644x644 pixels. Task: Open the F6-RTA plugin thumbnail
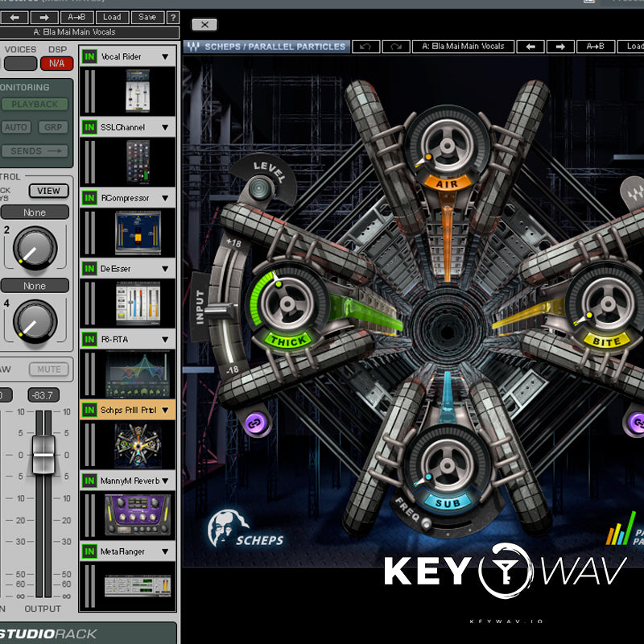[x=138, y=374]
